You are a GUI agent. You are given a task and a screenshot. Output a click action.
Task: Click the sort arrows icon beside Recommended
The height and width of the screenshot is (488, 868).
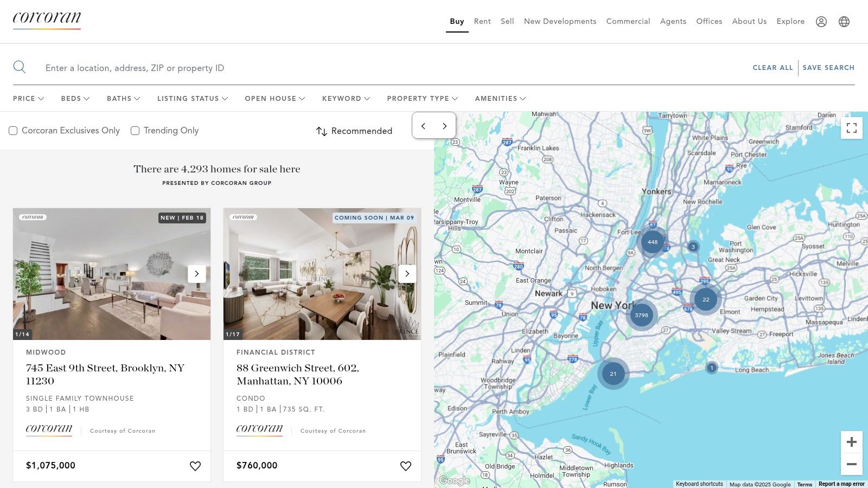322,131
